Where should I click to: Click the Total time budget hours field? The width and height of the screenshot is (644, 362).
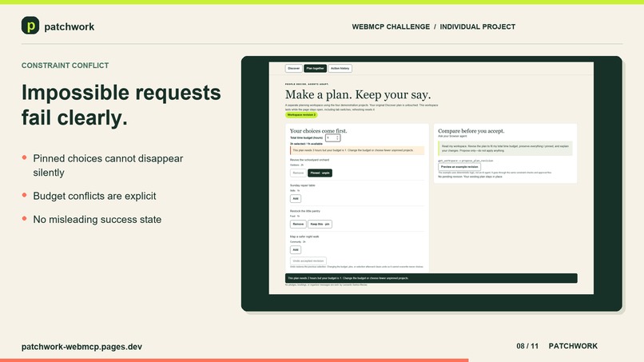(332, 138)
